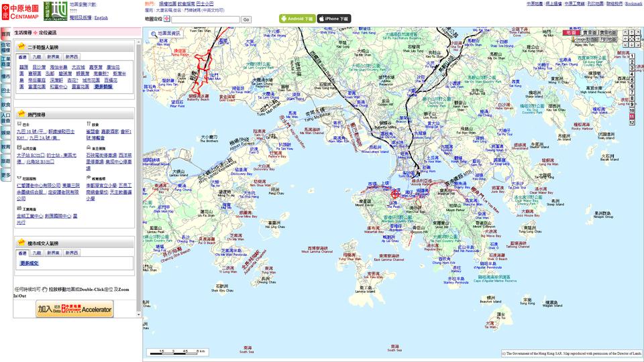This screenshot has width=644, height=362.
Task: Open the 巴士小巴 hot link in header
Action: (205, 4)
